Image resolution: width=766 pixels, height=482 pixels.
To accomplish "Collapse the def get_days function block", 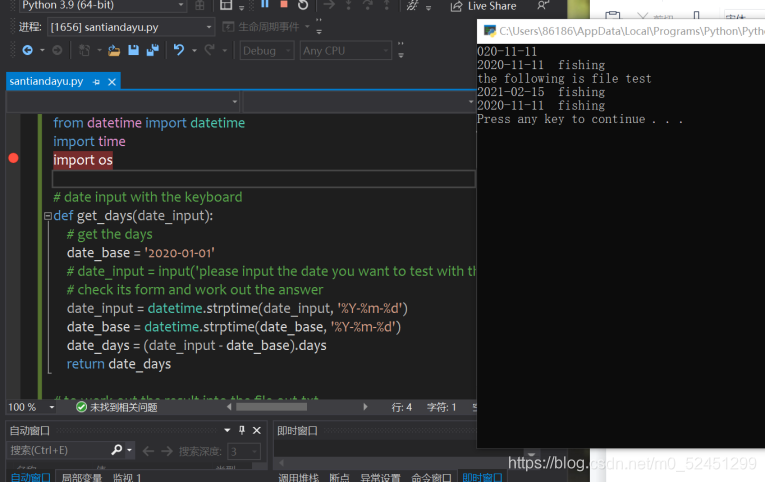I will (x=47, y=216).
